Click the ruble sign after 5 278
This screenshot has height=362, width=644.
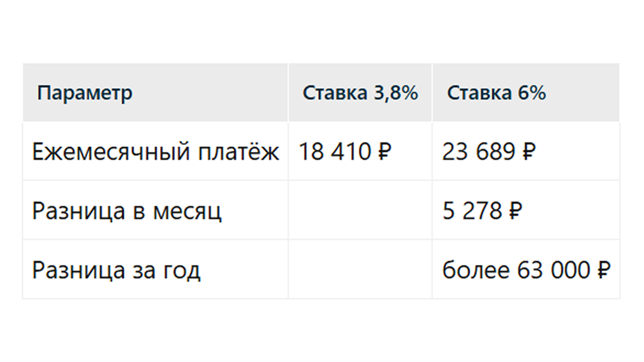(x=514, y=211)
